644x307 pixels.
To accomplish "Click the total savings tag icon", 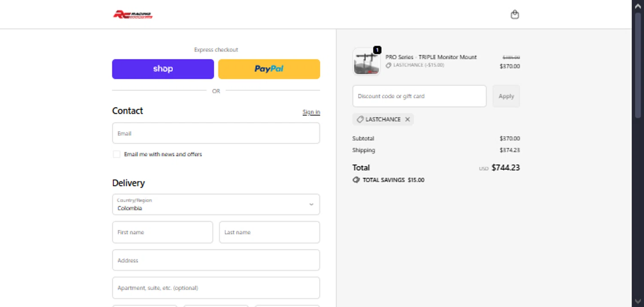I will (x=356, y=180).
